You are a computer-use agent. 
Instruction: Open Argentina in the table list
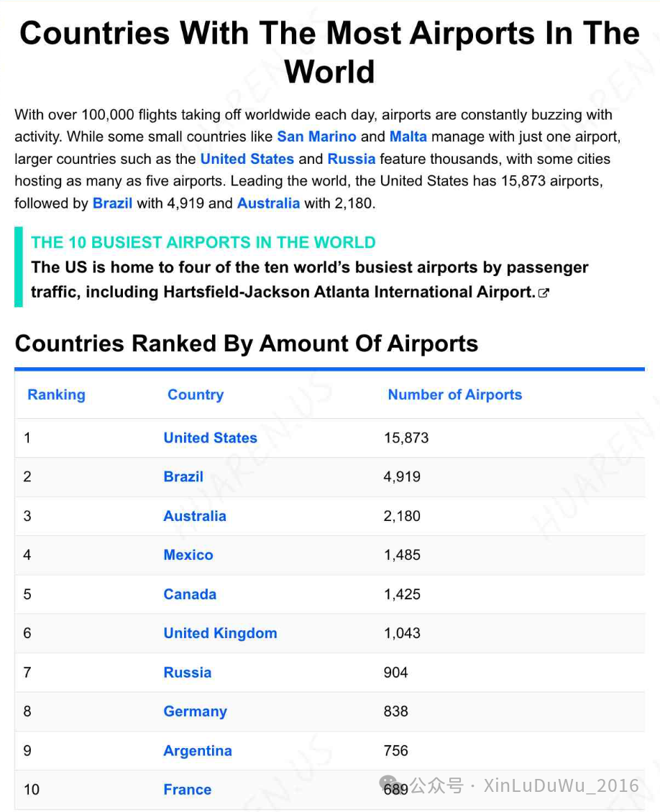[198, 751]
